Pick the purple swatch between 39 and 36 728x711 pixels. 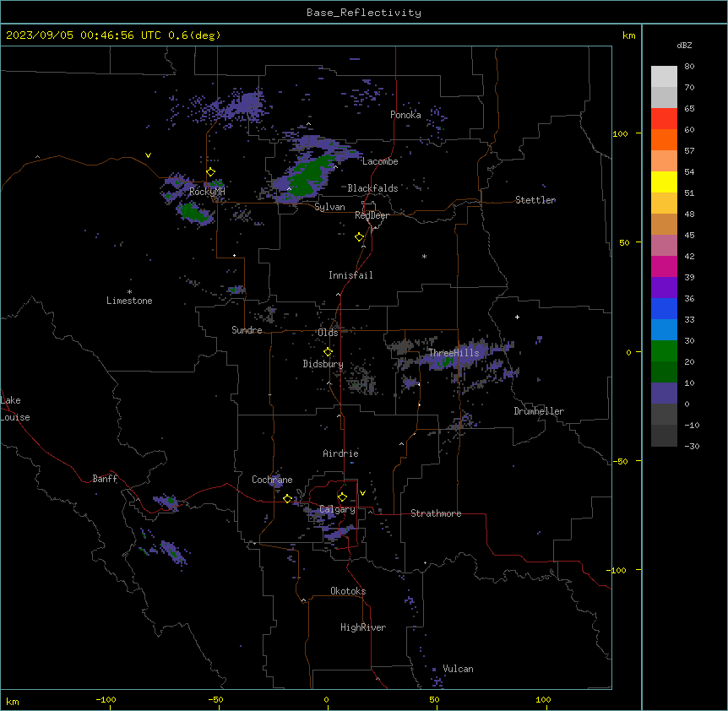click(664, 288)
